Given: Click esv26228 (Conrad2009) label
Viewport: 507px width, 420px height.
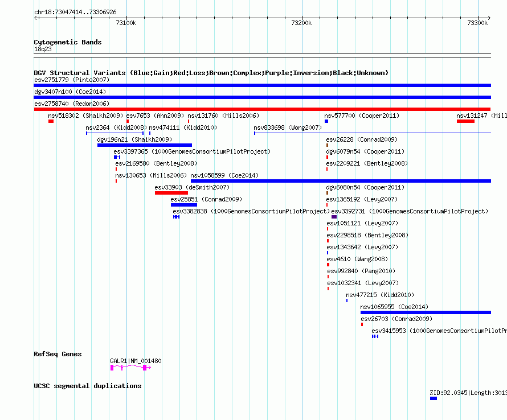Looking at the screenshot, I should coord(362,139).
